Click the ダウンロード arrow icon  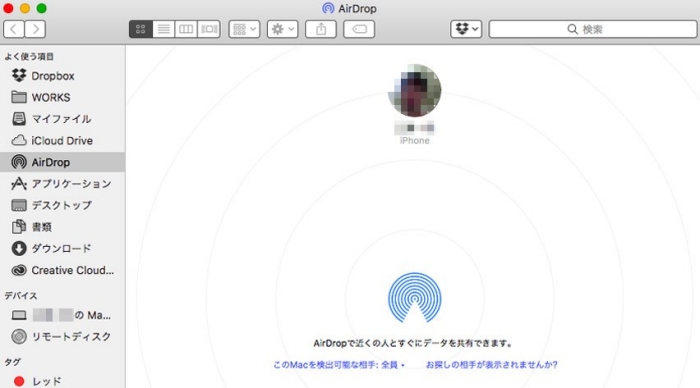[19, 248]
